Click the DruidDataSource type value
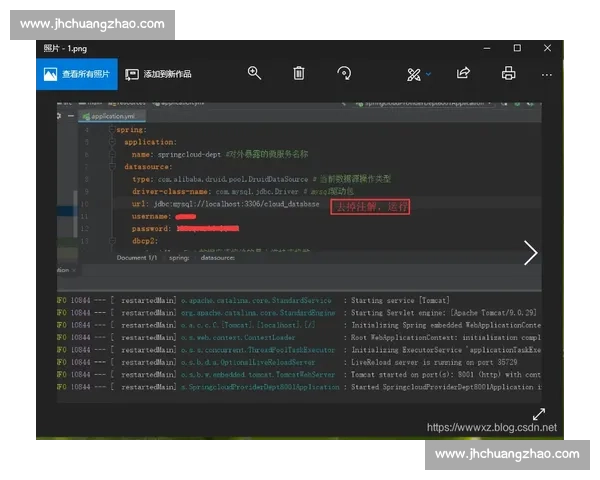Image resolution: width=600 pixels, height=480 pixels. [x=233, y=179]
